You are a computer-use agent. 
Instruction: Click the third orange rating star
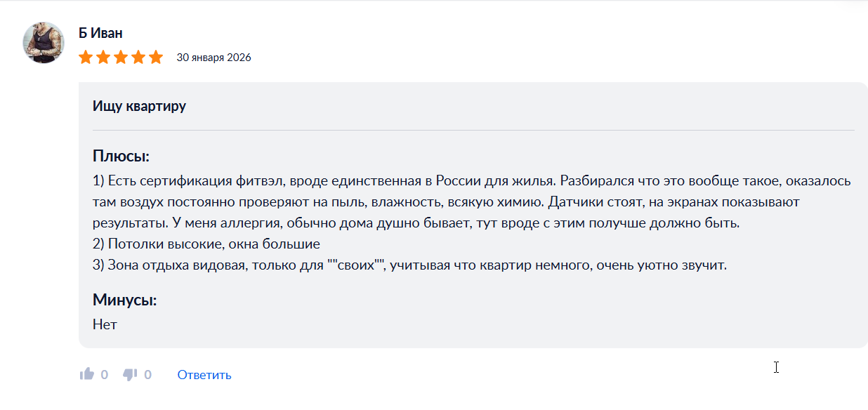click(121, 57)
